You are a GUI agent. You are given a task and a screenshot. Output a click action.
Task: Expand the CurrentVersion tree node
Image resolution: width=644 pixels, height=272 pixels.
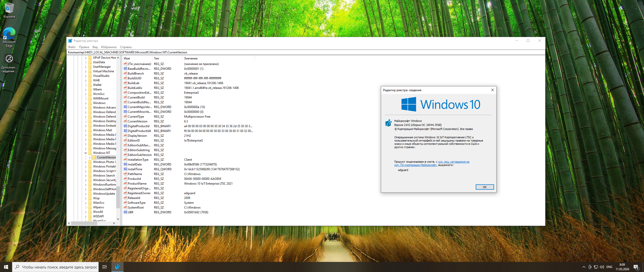pyautogui.click(x=90, y=158)
